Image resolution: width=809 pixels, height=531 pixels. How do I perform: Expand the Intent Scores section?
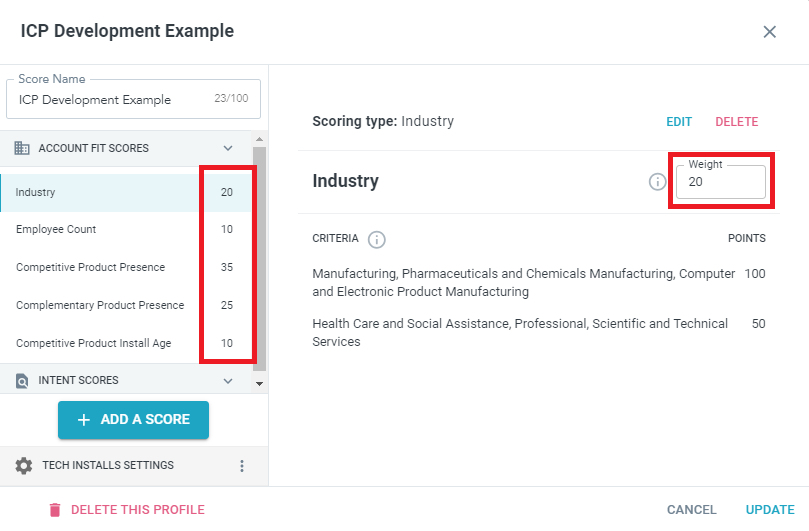tap(228, 380)
